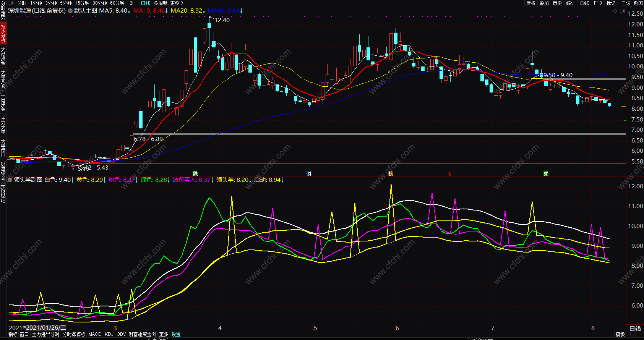Select the 日线 period tab
644x340 pixels.
pyautogui.click(x=146, y=3)
